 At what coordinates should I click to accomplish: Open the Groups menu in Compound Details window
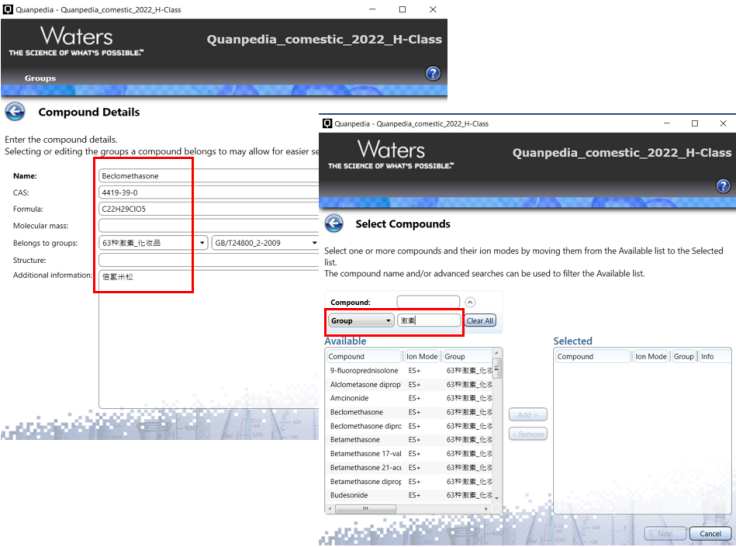tap(40, 78)
